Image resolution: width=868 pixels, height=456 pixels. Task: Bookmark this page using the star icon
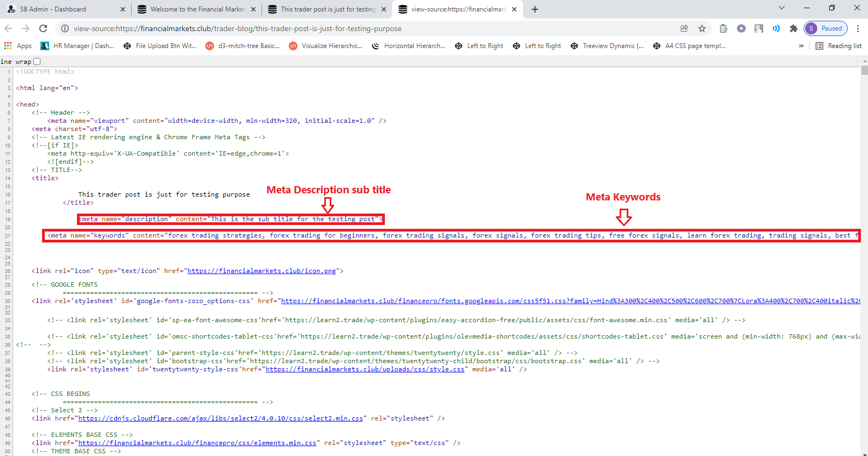tap(702, 28)
